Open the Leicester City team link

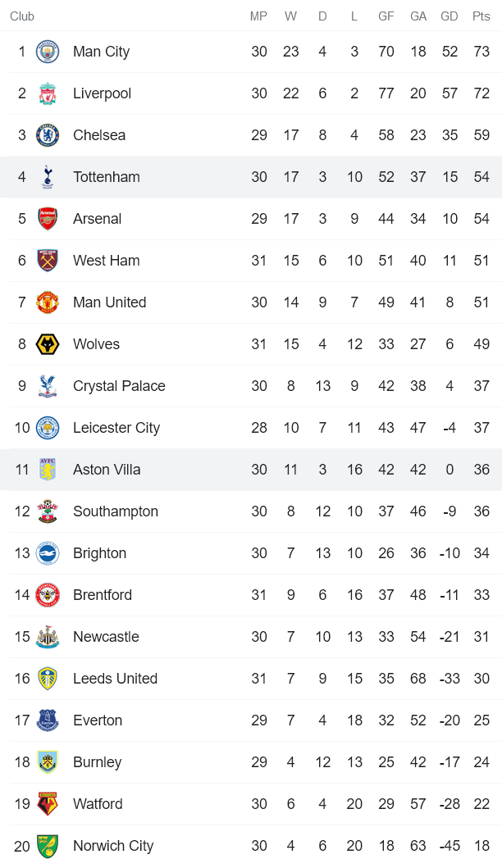point(116,428)
